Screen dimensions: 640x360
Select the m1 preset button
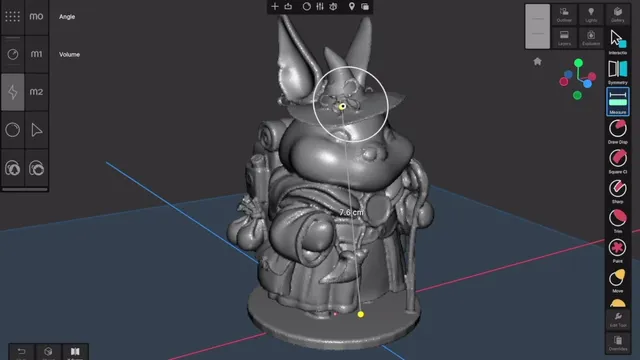[x=36, y=54]
